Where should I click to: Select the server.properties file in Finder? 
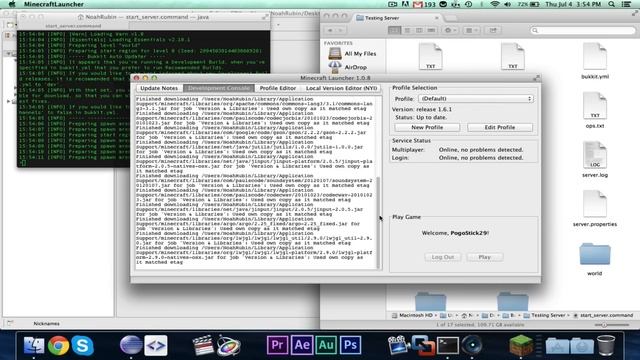[595, 208]
